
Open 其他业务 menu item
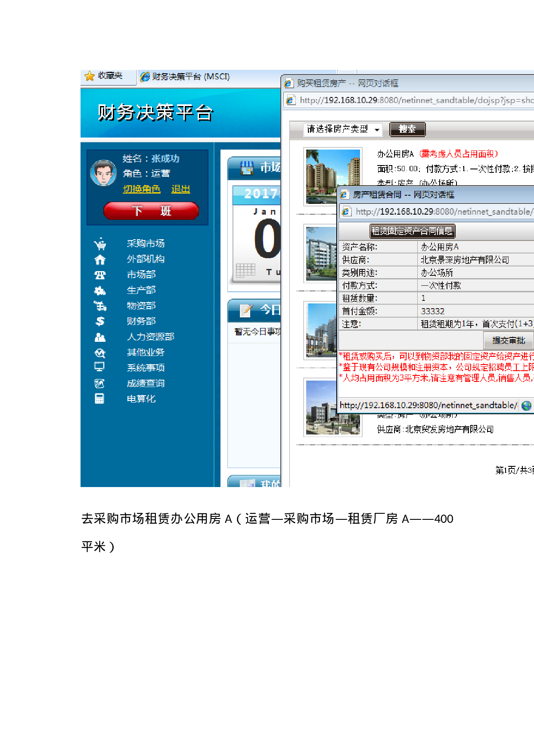(146, 352)
